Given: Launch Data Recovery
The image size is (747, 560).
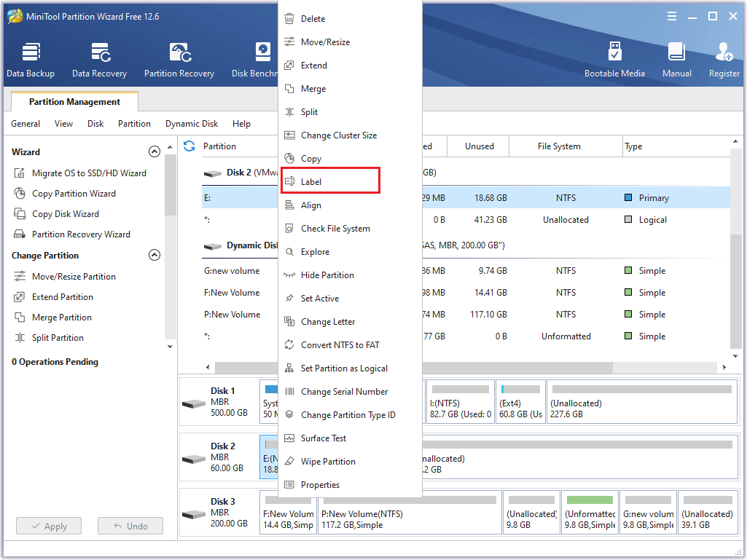Looking at the screenshot, I should click(99, 58).
